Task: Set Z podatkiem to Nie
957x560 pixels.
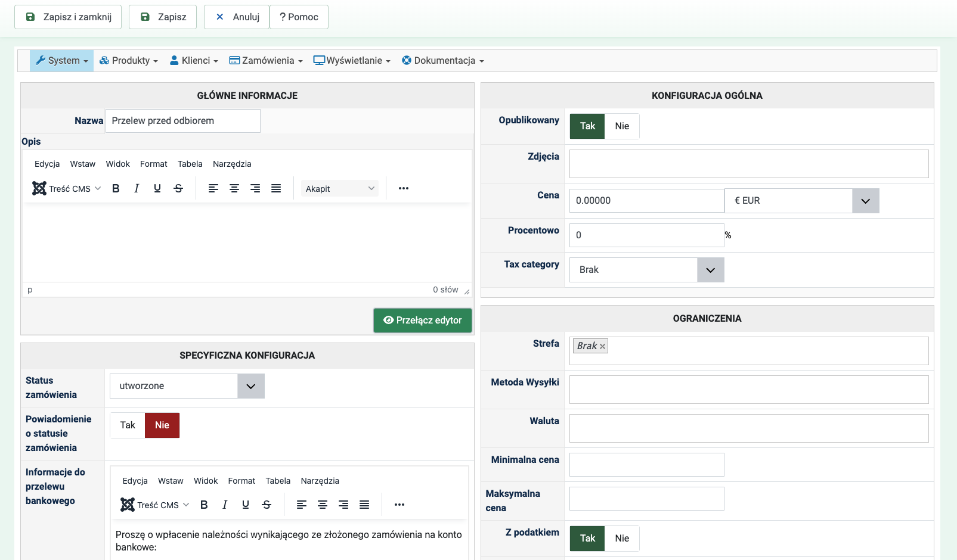Action: click(622, 539)
